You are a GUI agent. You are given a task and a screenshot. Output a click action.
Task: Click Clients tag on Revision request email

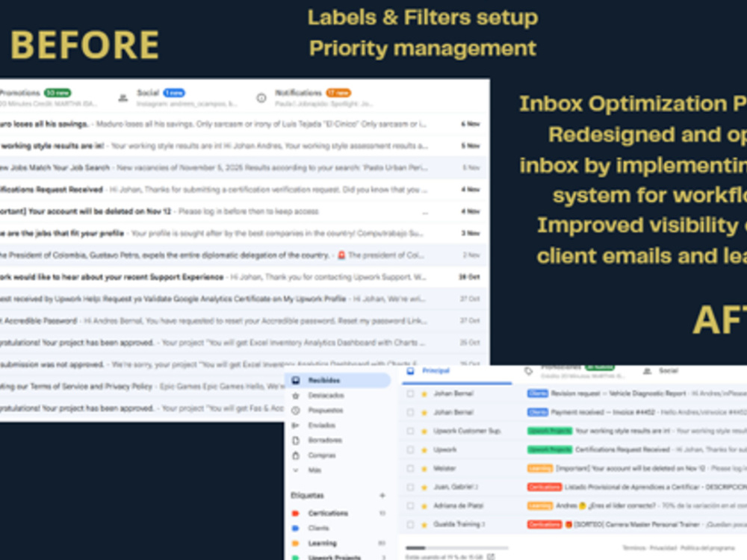click(537, 393)
